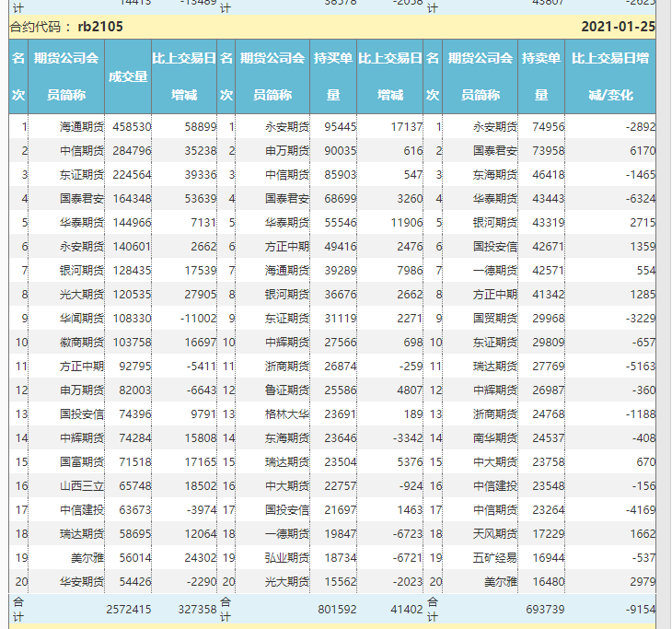Screen dimensions: 672x629
Task: Select the 天风期货 cell
Action: pyautogui.click(x=495, y=534)
